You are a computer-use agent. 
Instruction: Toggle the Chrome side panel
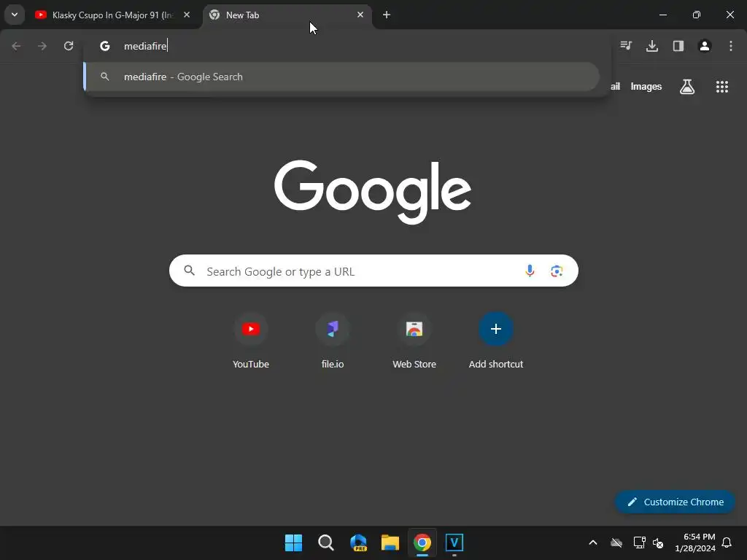click(678, 46)
